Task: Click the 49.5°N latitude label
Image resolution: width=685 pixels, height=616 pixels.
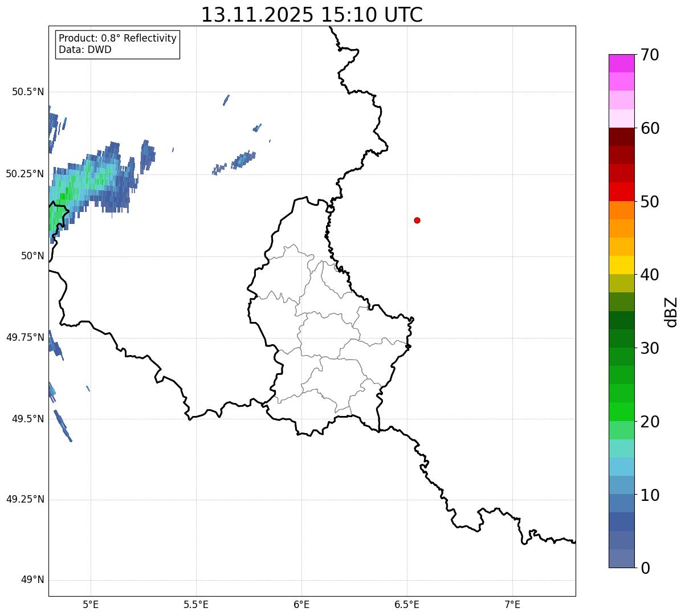Action: click(28, 419)
